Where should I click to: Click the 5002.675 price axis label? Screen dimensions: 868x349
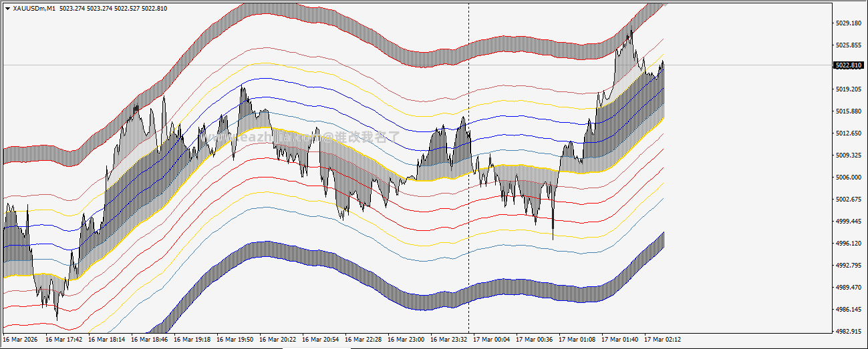point(847,200)
